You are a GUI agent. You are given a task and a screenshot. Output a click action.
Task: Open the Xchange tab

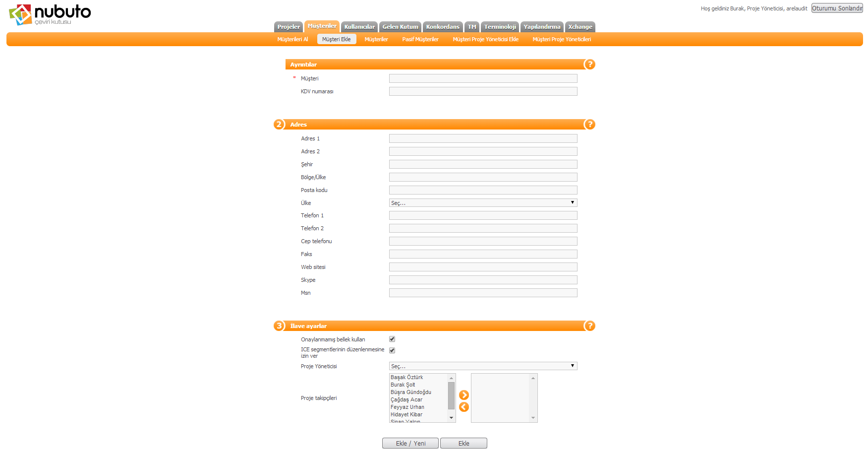tap(580, 27)
